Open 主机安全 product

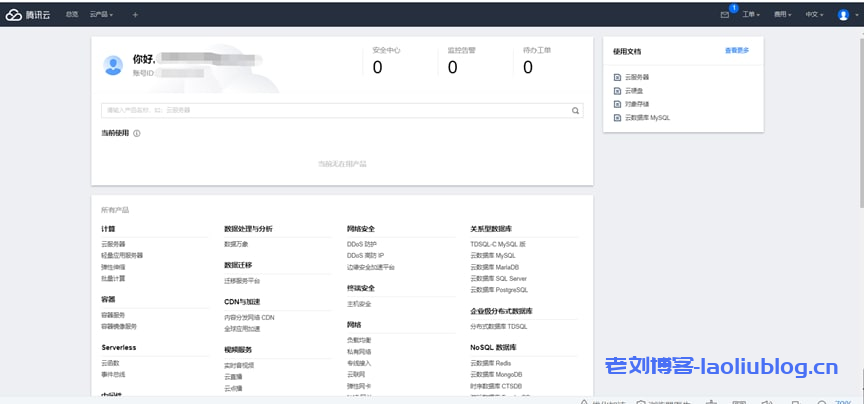[359, 304]
